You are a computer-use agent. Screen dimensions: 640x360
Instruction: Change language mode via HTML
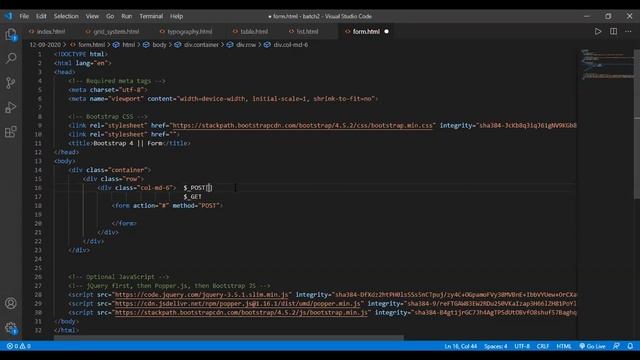564,346
